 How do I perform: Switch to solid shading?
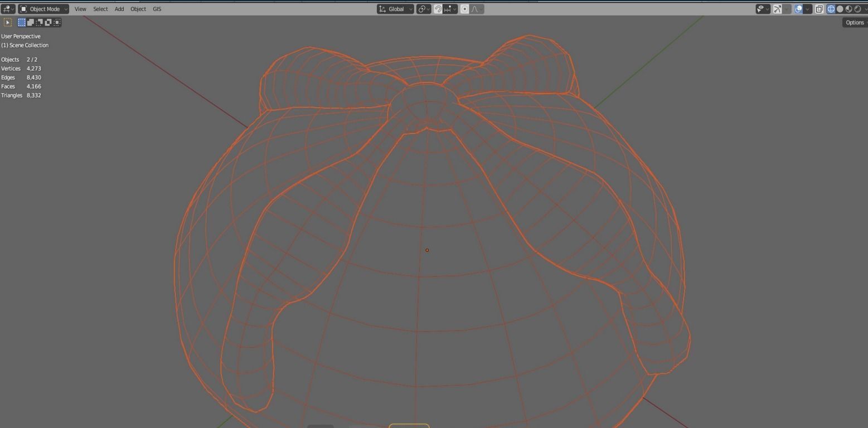pos(840,9)
